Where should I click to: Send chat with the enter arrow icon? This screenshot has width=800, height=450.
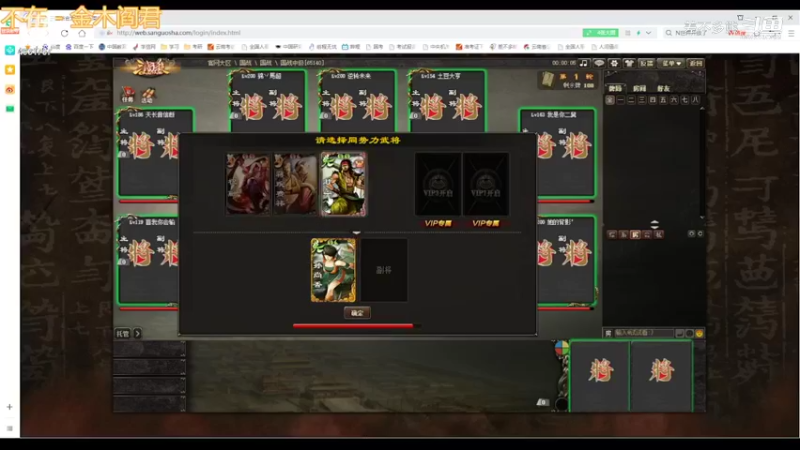tap(680, 333)
